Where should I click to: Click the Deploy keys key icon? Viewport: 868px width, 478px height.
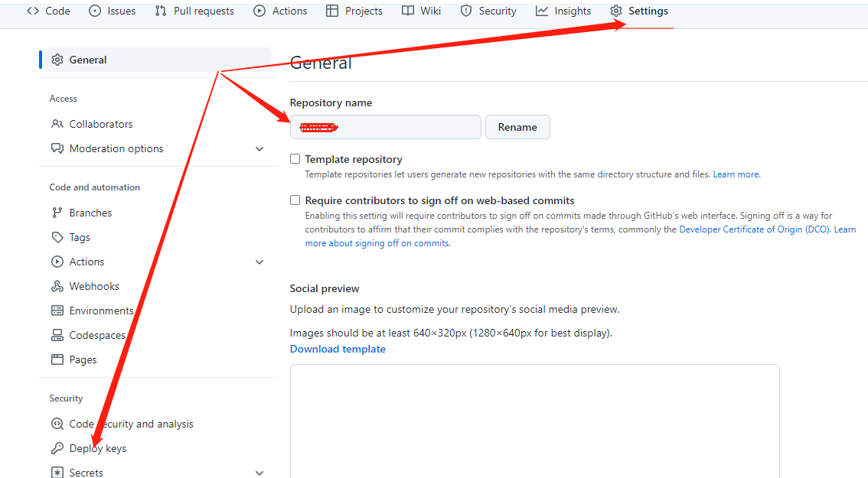point(57,448)
